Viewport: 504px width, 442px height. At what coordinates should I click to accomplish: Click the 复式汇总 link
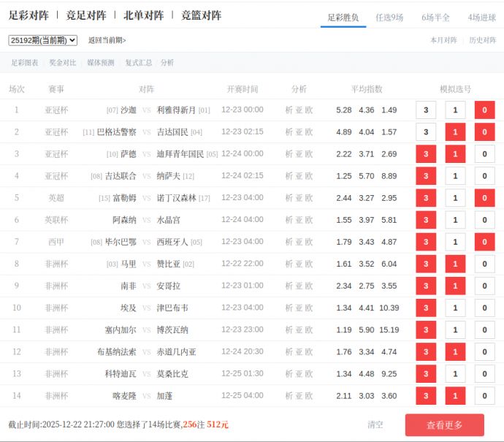tap(139, 63)
